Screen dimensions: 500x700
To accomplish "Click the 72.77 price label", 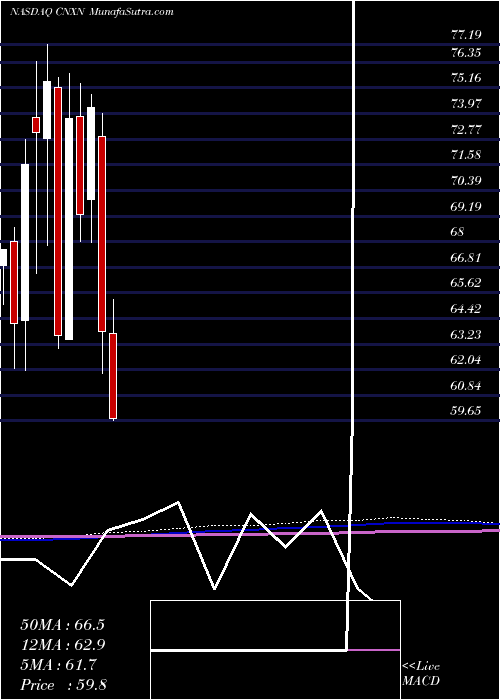I will click(x=467, y=130).
